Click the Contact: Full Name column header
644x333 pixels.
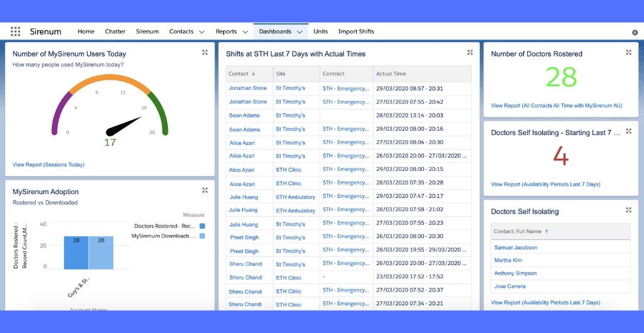click(518, 231)
